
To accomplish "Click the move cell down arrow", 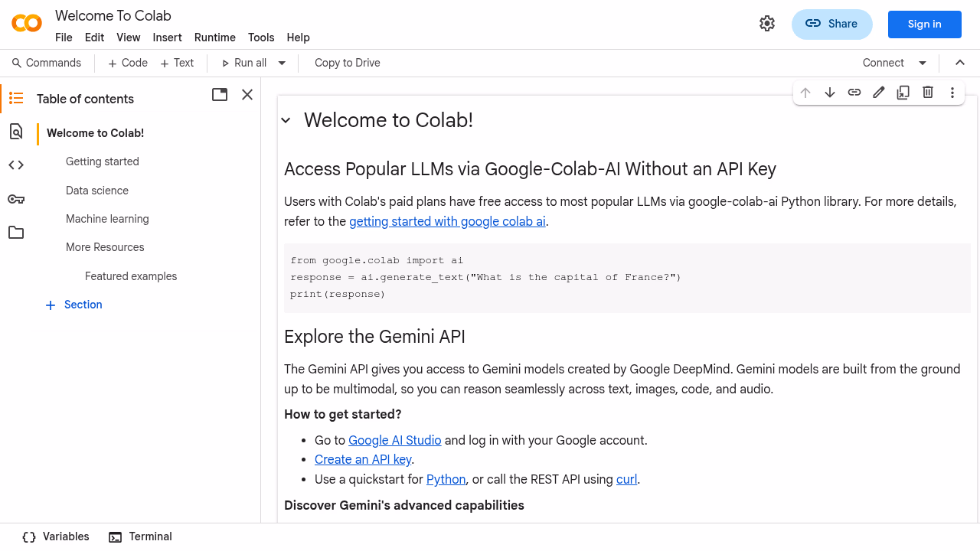I will click(830, 93).
